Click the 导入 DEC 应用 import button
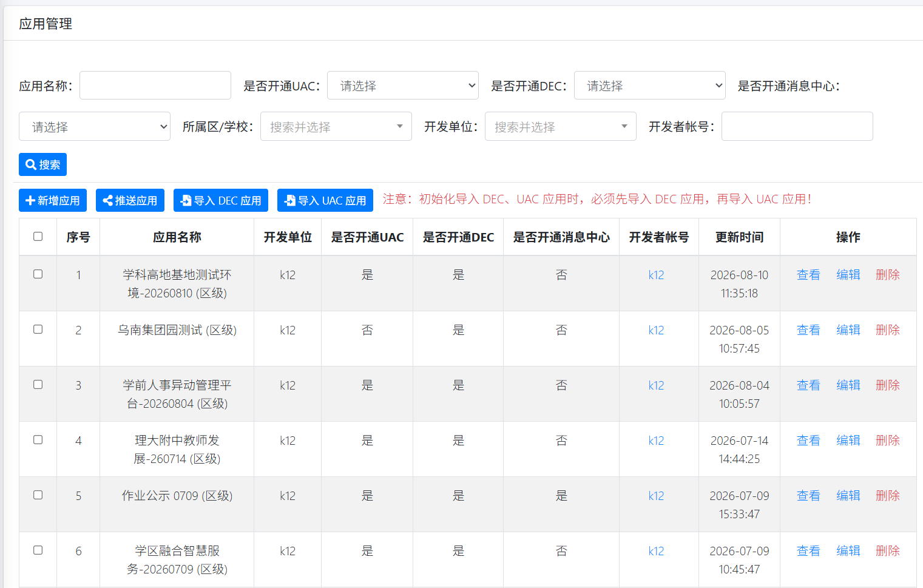This screenshot has width=923, height=588. [221, 200]
